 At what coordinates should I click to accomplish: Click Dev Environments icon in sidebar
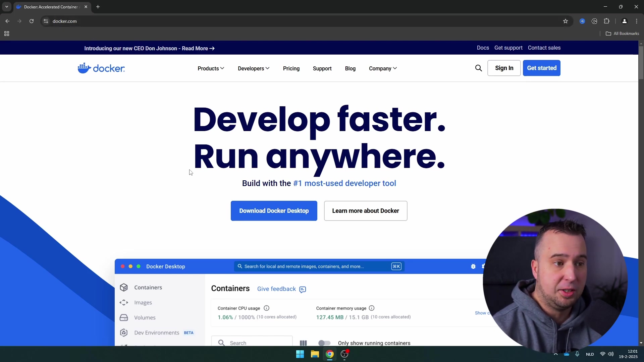[x=124, y=333]
